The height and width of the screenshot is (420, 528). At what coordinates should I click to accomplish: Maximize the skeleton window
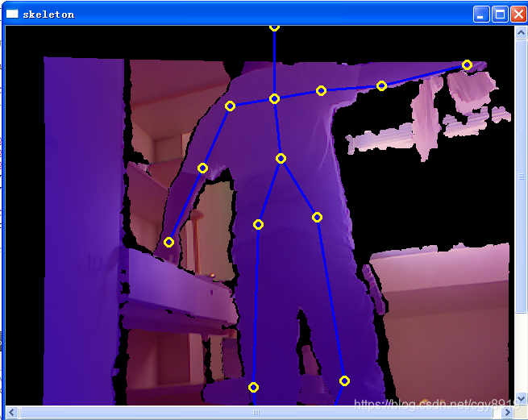coord(500,15)
